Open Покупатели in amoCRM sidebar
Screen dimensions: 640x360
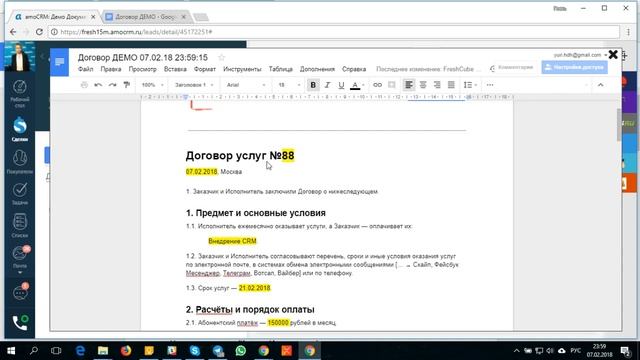pos(20,162)
